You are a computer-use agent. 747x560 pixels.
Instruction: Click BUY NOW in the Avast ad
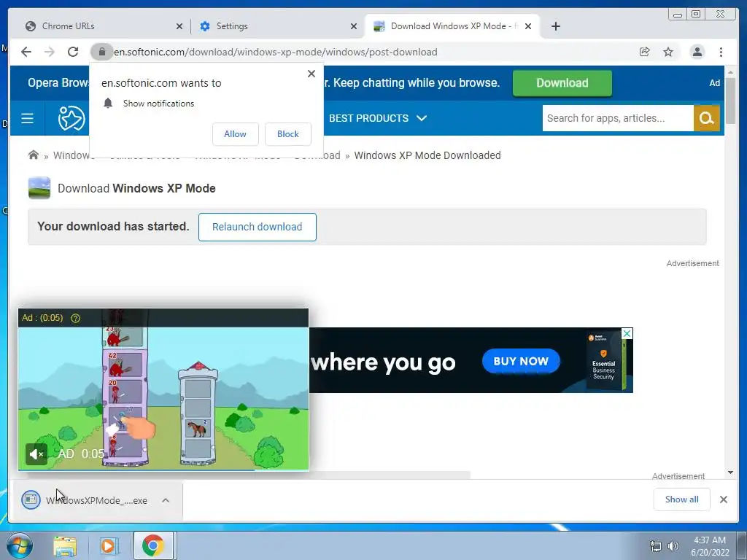coord(521,361)
